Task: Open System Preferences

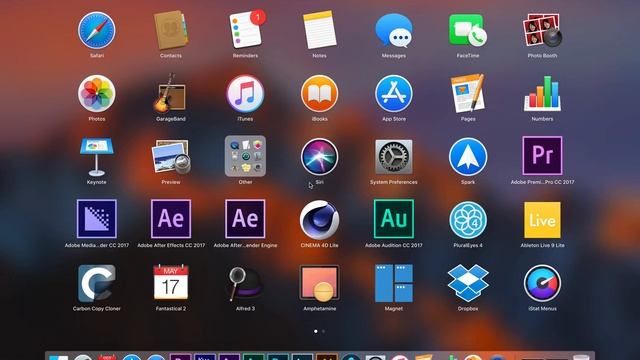Action: point(394,157)
